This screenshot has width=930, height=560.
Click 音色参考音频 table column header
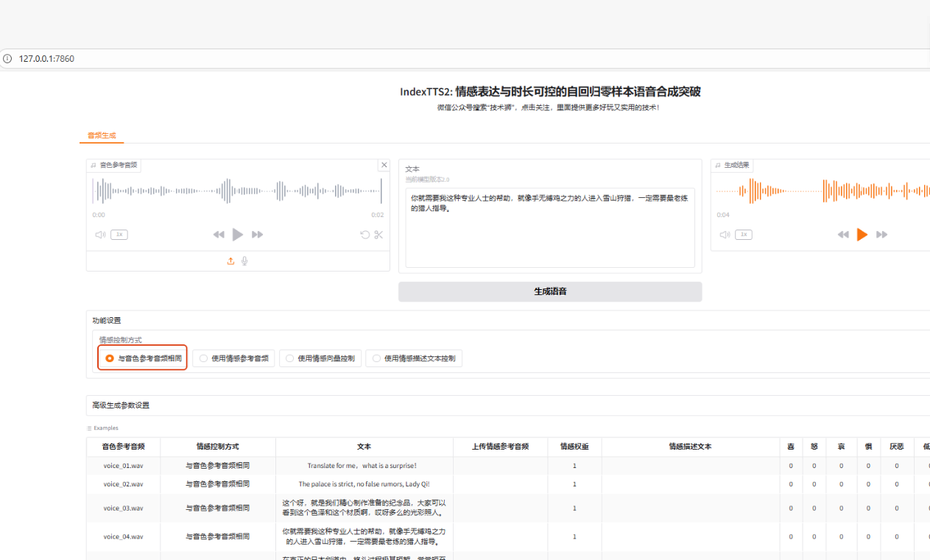(x=123, y=447)
